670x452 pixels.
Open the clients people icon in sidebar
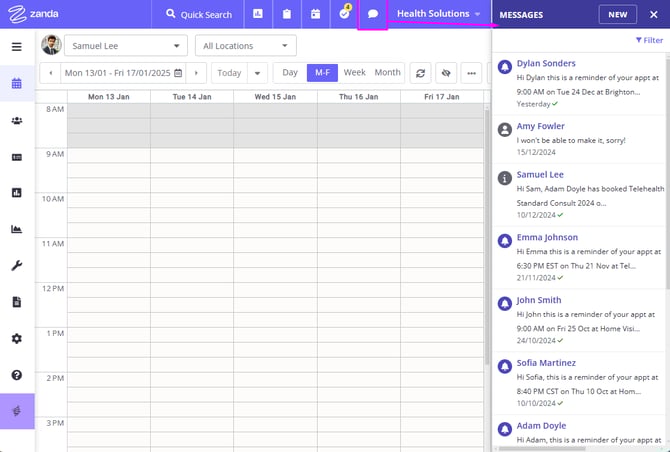(17, 121)
